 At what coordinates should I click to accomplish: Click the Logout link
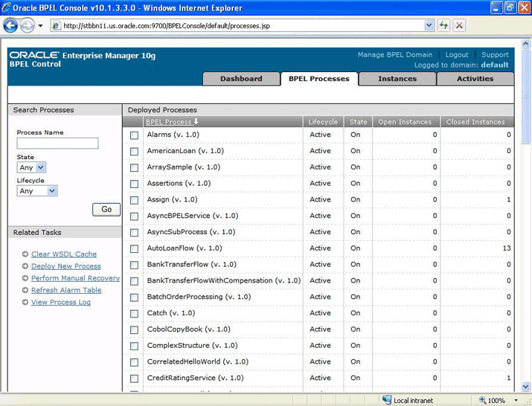(457, 54)
